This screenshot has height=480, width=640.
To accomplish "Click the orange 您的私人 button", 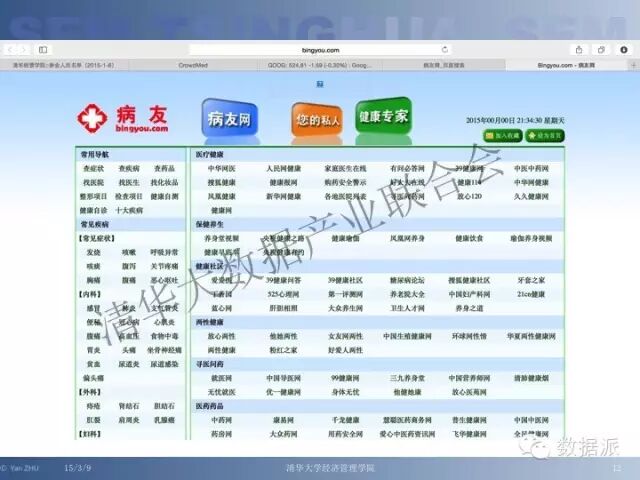I will [317, 119].
